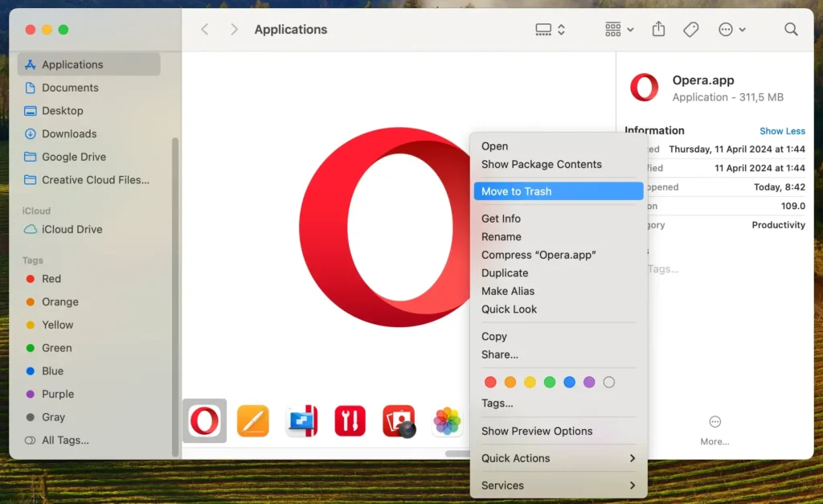This screenshot has width=823, height=504.
Task: Choose Rename from context menu
Action: pyautogui.click(x=559, y=237)
